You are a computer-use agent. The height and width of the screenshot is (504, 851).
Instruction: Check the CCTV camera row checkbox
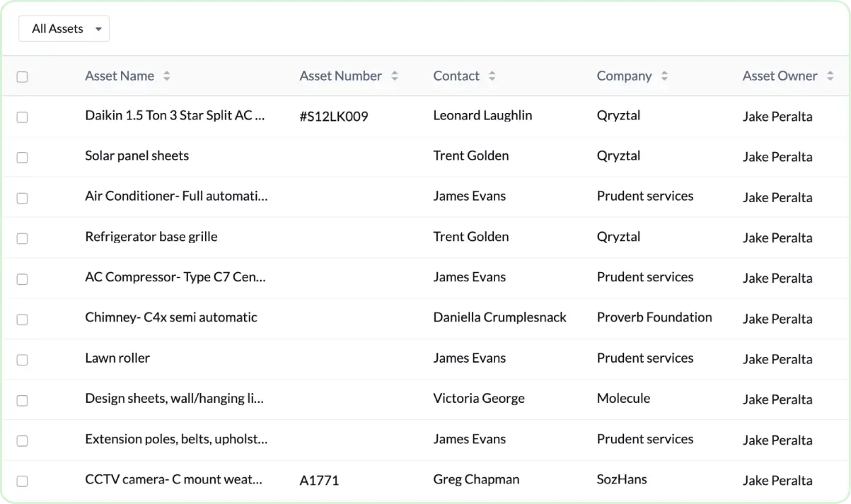tap(23, 481)
